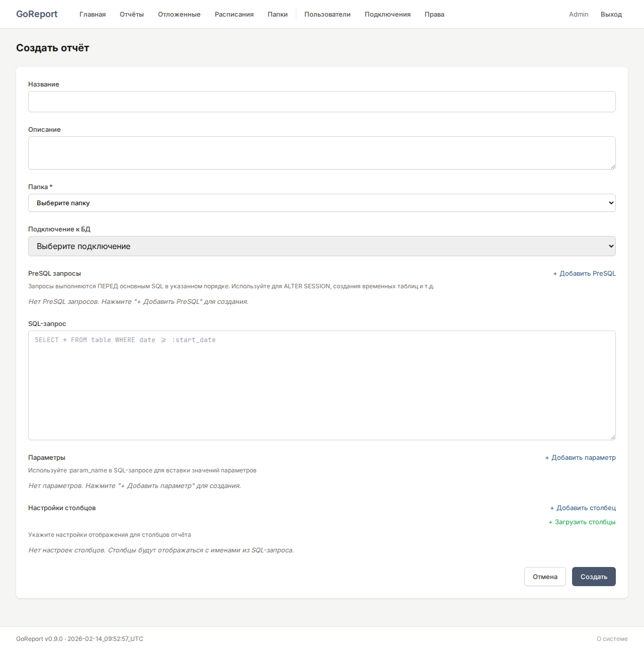Open Права navigation item
644x651 pixels.
pyautogui.click(x=434, y=14)
